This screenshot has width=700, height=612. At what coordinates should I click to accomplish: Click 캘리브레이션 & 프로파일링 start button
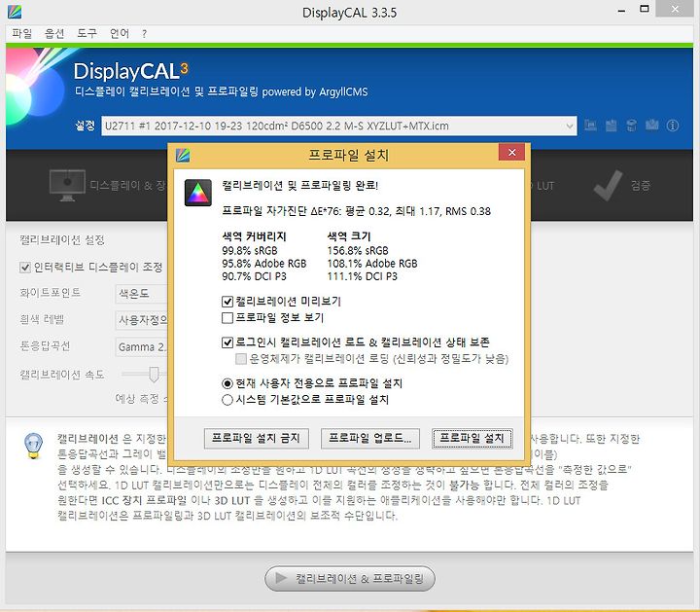coord(350,579)
